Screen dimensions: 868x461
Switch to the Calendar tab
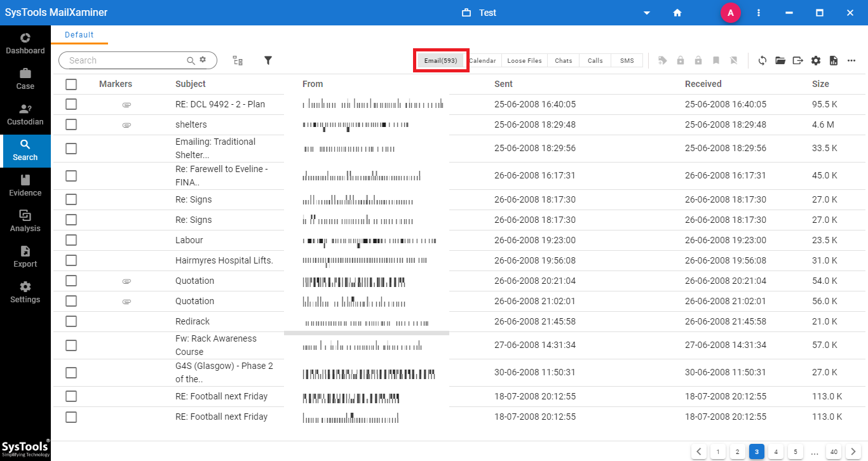pyautogui.click(x=482, y=60)
